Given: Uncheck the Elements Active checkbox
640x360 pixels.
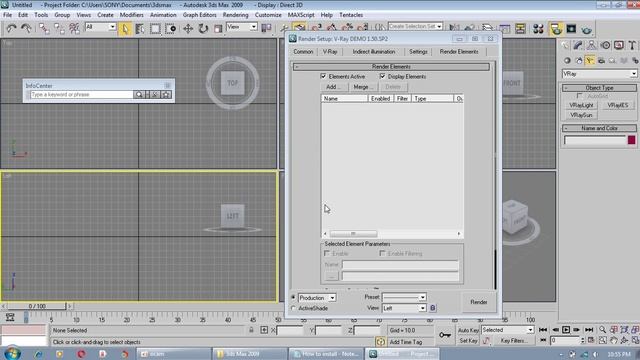Looking at the screenshot, I should [323, 76].
